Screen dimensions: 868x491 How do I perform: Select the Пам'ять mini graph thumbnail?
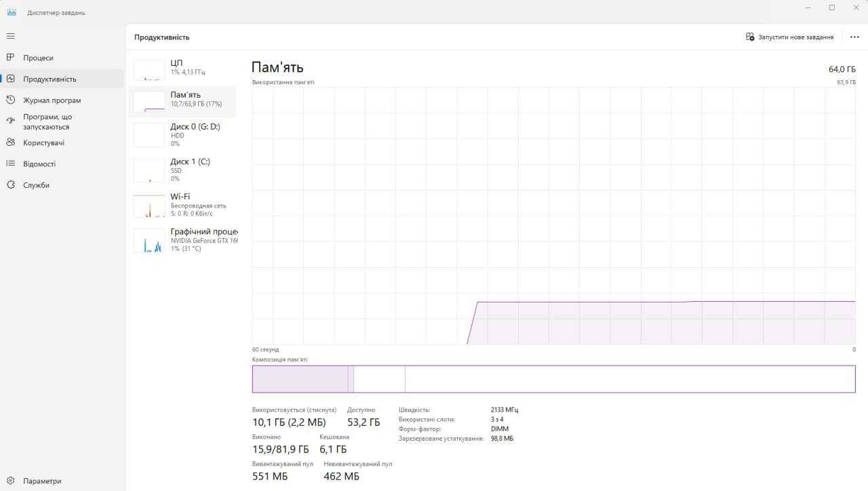coord(149,101)
